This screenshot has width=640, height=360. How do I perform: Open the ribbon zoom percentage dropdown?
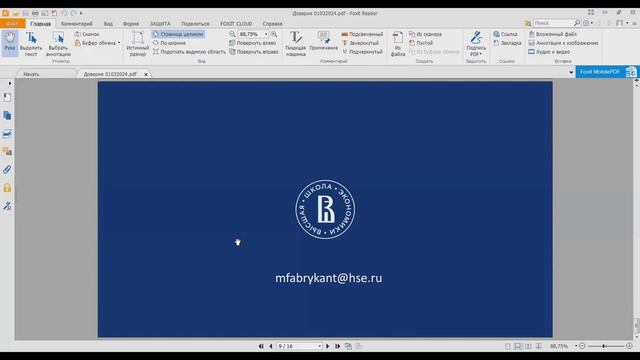click(266, 34)
